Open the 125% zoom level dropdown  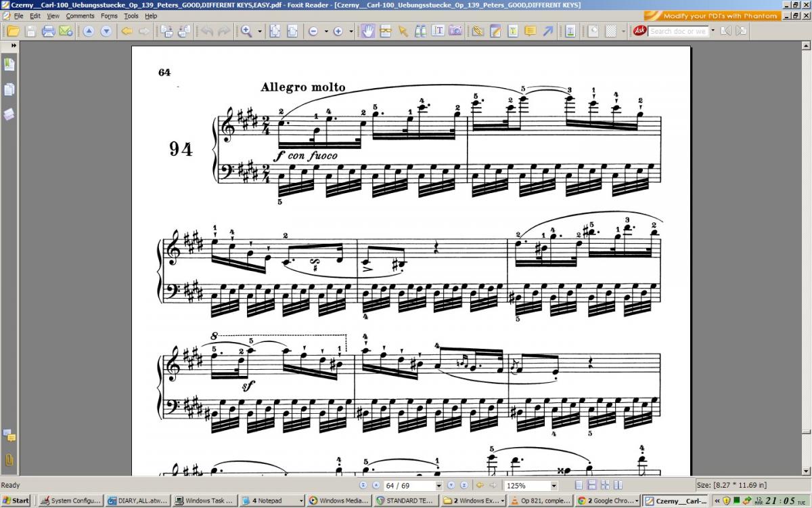pyautogui.click(x=554, y=486)
